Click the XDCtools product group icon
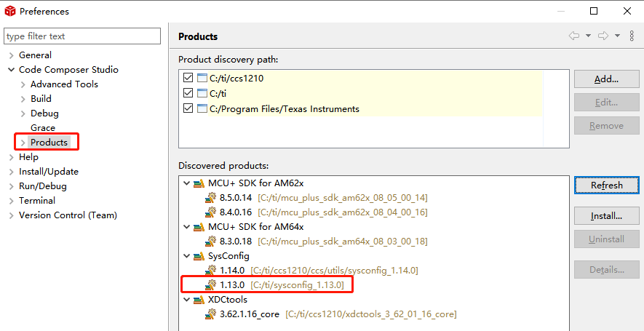644x331 pixels. [x=199, y=300]
